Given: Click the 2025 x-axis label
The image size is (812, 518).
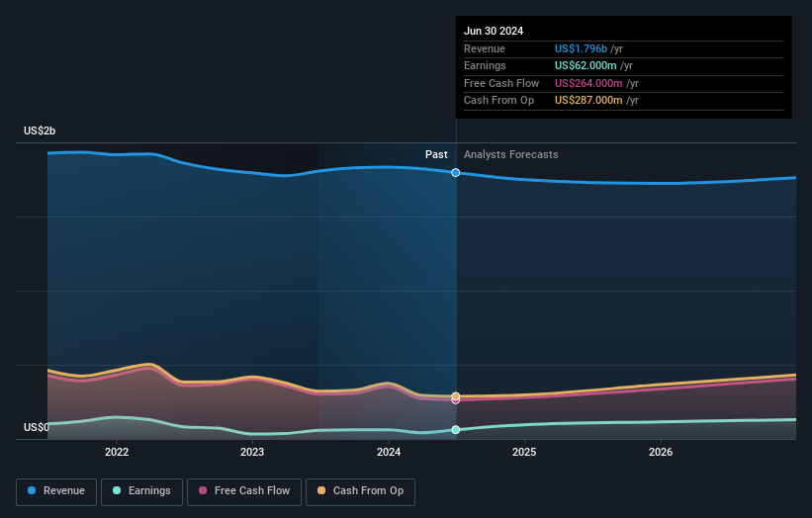Looking at the screenshot, I should 524,452.
